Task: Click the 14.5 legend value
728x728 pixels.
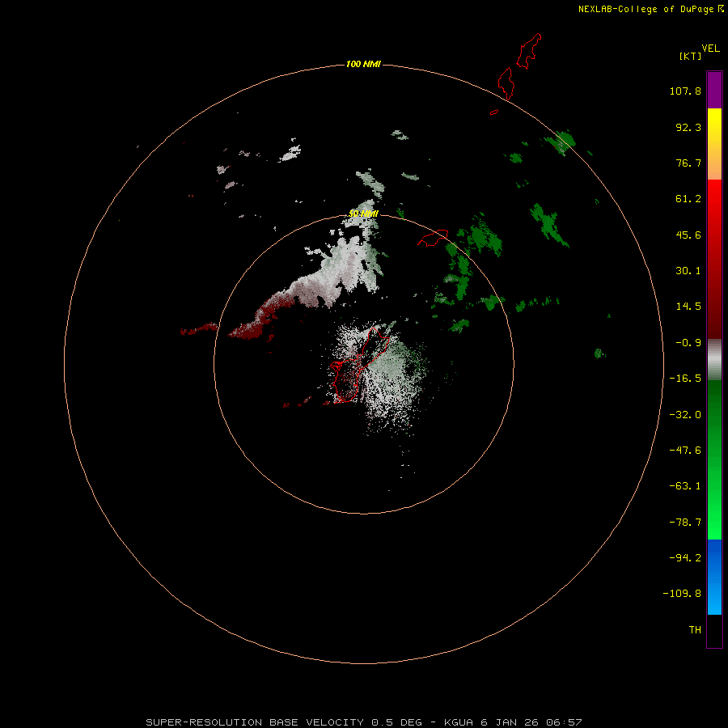Action: [x=688, y=307]
